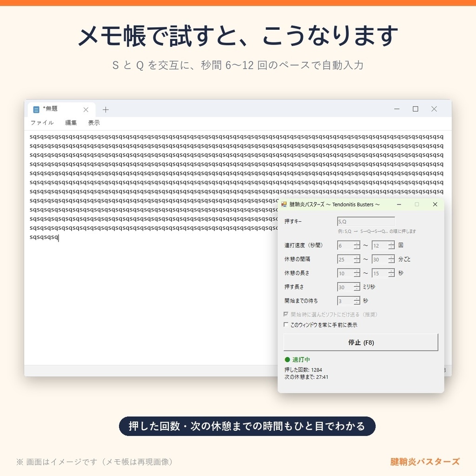Click the 連打速度（秒間） label
The image size is (476, 476).
pos(304,245)
